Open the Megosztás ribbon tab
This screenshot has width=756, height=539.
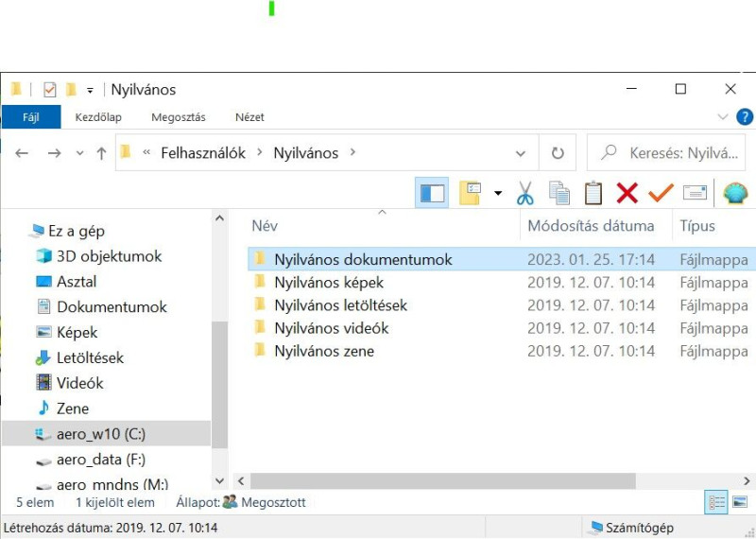tap(179, 116)
